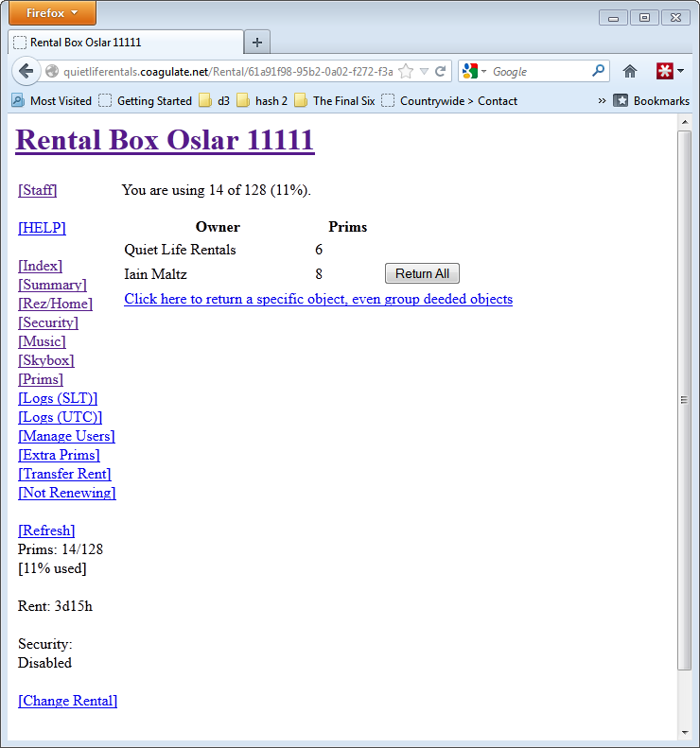
Task: Click the browser back arrow button
Action: [x=26, y=72]
